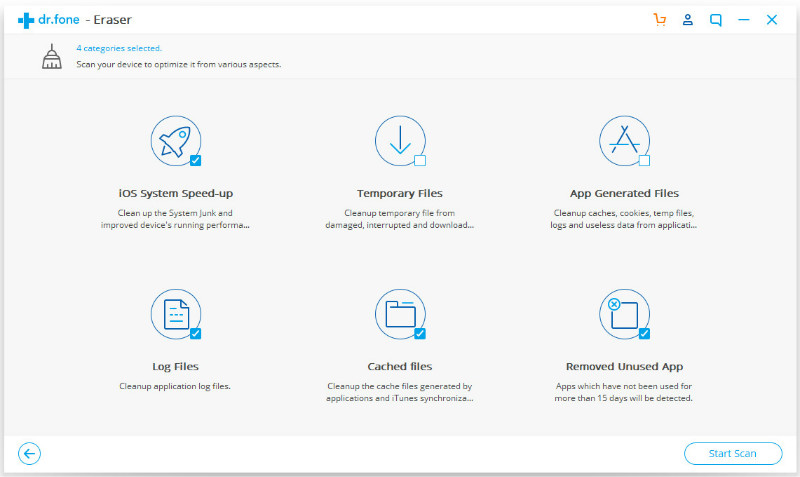This screenshot has width=800, height=477.
Task: Click 'Cleanup temporary file from' description
Action: coord(399,219)
